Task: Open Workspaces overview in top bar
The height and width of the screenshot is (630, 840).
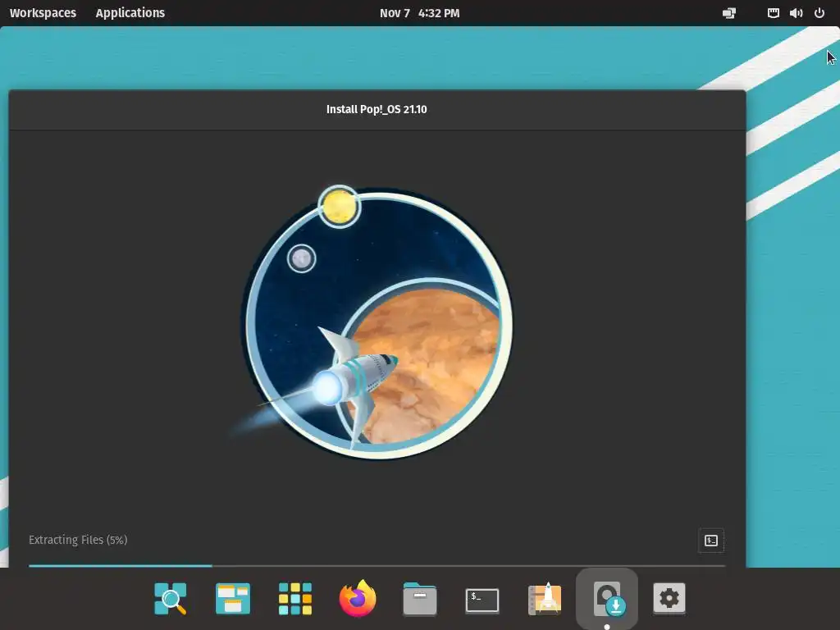Action: [x=43, y=13]
